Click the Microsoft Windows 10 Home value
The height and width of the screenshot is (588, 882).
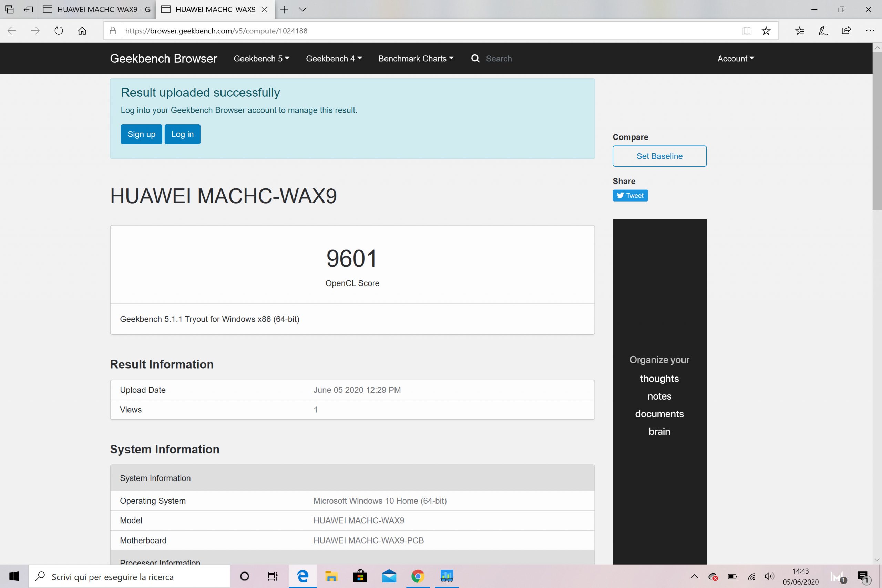380,501
